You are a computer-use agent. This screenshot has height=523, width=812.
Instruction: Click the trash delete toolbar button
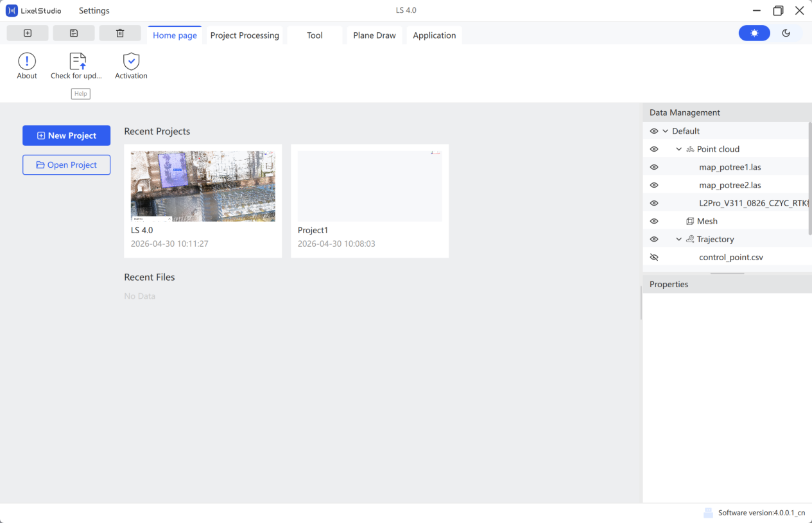120,33
